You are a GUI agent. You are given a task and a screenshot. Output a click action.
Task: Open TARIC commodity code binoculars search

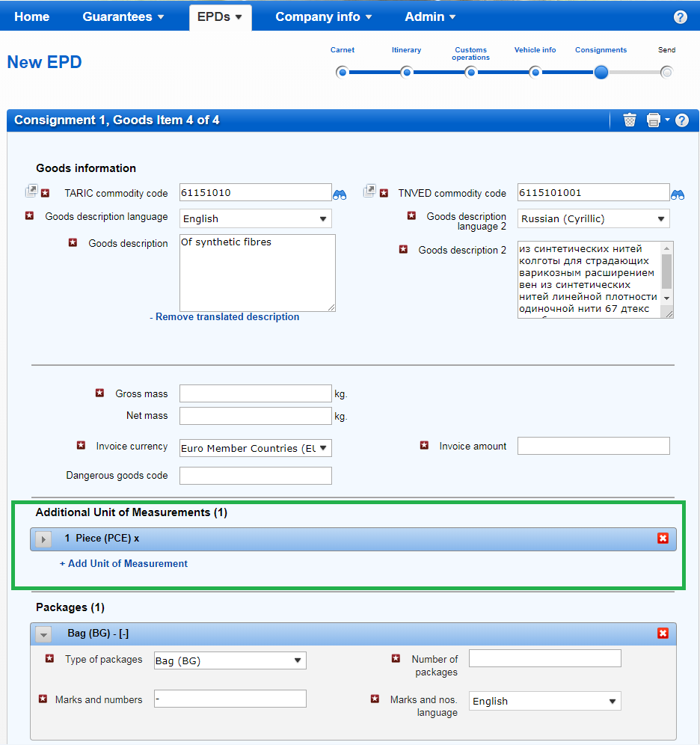[340, 194]
